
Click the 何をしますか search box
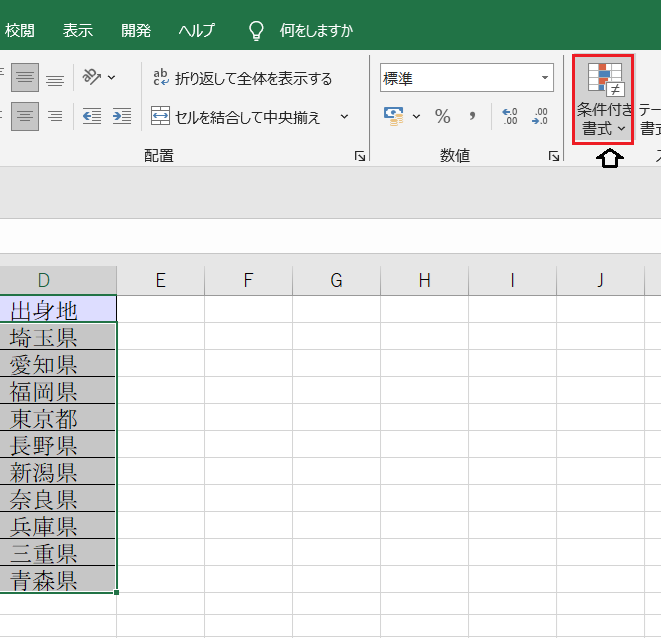pyautogui.click(x=316, y=30)
